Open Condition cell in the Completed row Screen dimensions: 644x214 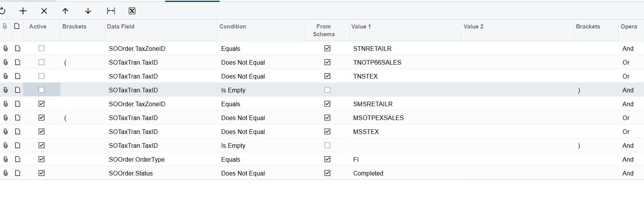(x=261, y=173)
